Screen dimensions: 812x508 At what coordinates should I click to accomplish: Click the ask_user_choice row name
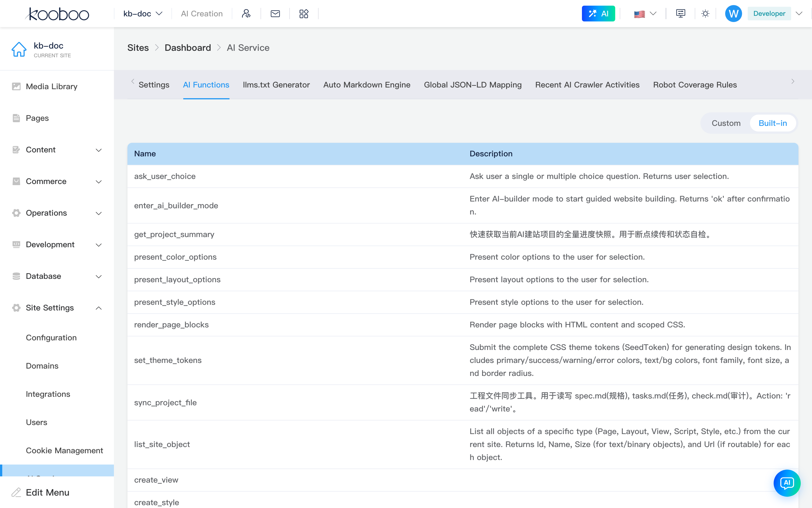165,176
